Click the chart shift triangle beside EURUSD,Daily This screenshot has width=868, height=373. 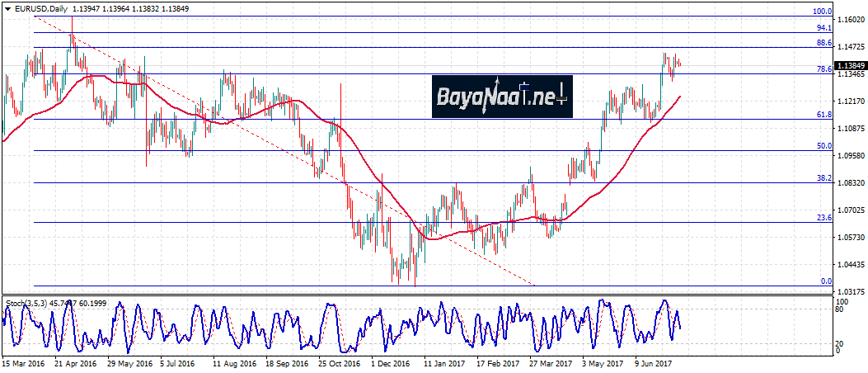click(x=6, y=8)
